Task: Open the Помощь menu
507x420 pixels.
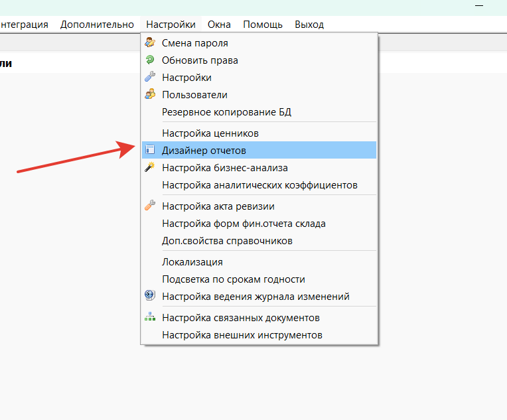Action: coord(263,25)
